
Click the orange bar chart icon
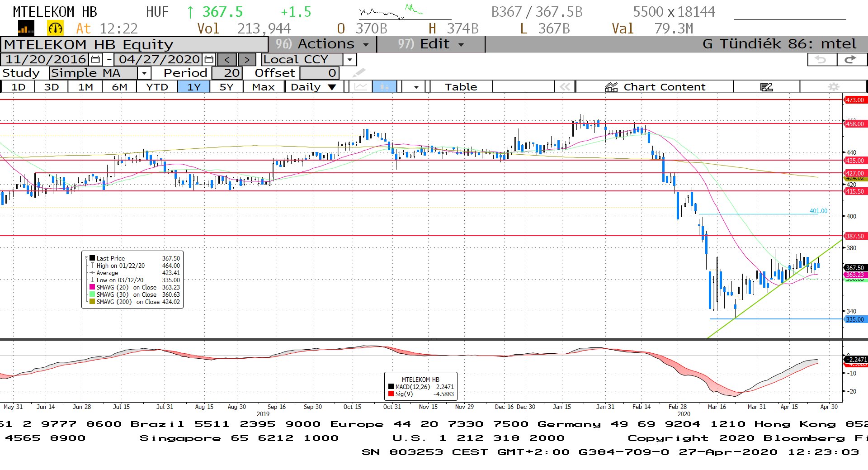point(26,28)
